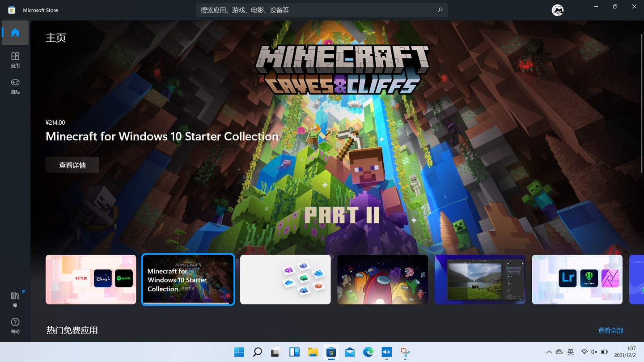Click the search magnifier icon
The image size is (644, 362).
(x=440, y=10)
